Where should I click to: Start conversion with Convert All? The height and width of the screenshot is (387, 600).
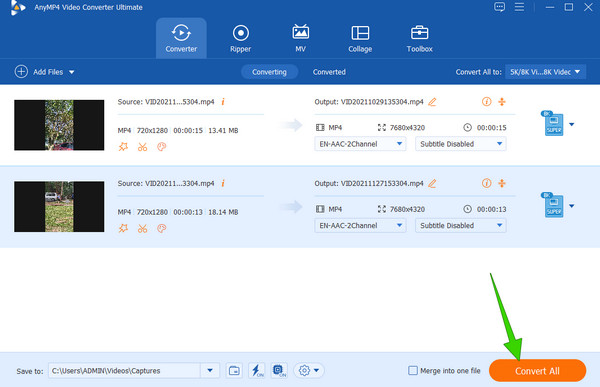click(537, 371)
